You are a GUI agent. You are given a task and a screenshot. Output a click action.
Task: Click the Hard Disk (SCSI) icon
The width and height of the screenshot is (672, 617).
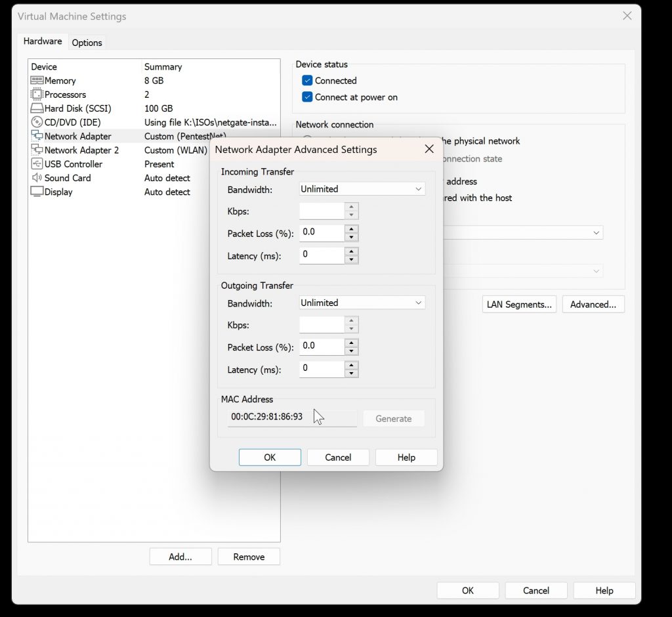(x=37, y=108)
